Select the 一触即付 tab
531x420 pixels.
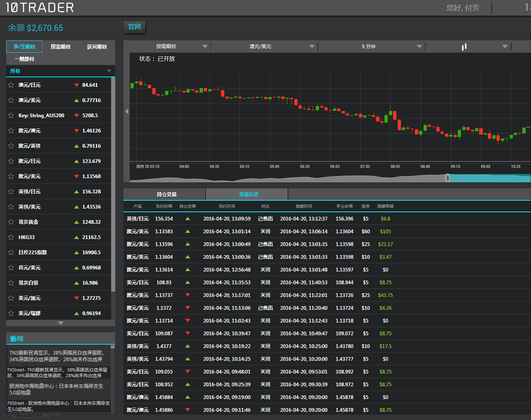tap(24, 59)
